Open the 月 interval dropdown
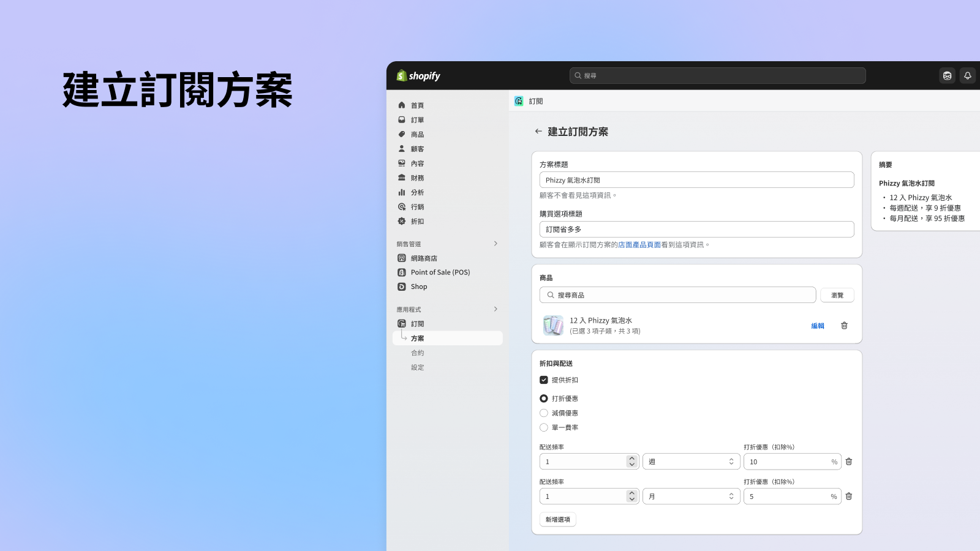Viewport: 980px width, 551px height. click(x=691, y=497)
